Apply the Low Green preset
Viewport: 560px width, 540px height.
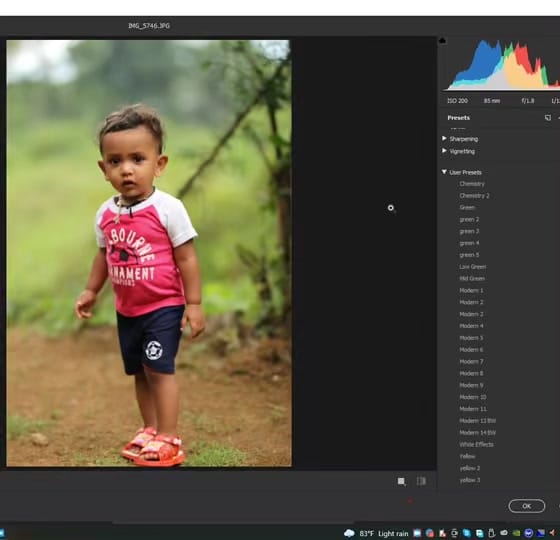(472, 267)
